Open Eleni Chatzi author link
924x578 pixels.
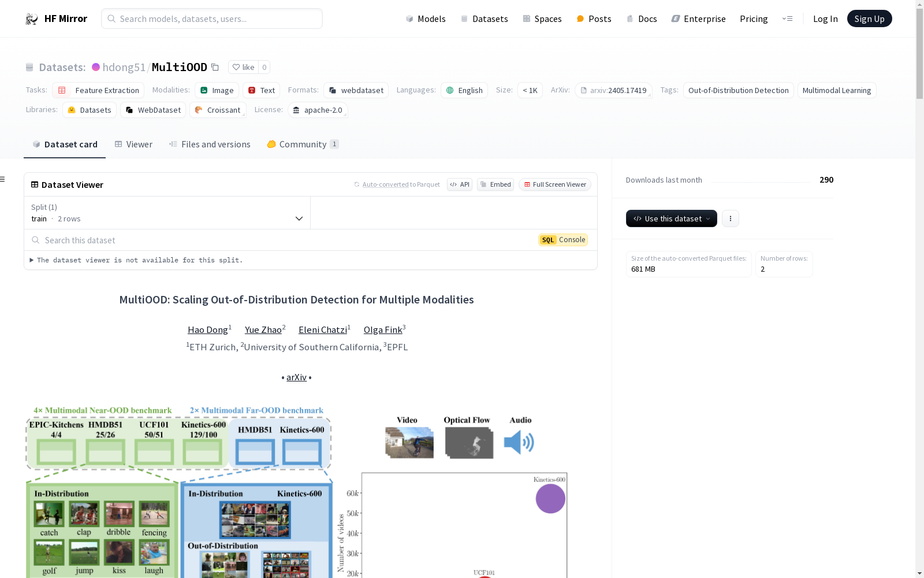pos(323,330)
